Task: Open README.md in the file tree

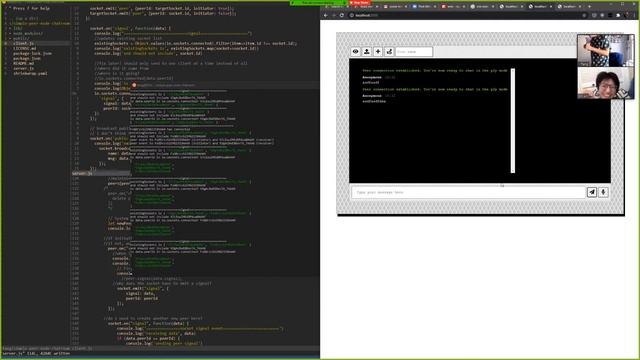Action: point(23,63)
